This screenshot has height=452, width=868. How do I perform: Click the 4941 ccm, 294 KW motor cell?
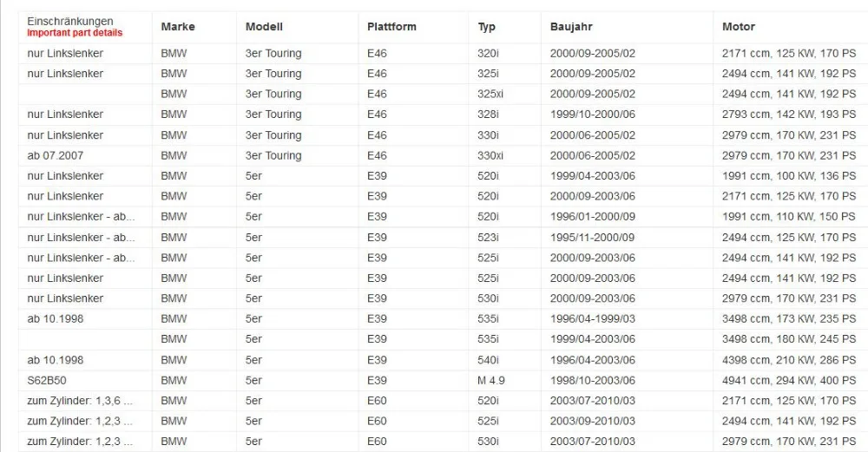789,381
